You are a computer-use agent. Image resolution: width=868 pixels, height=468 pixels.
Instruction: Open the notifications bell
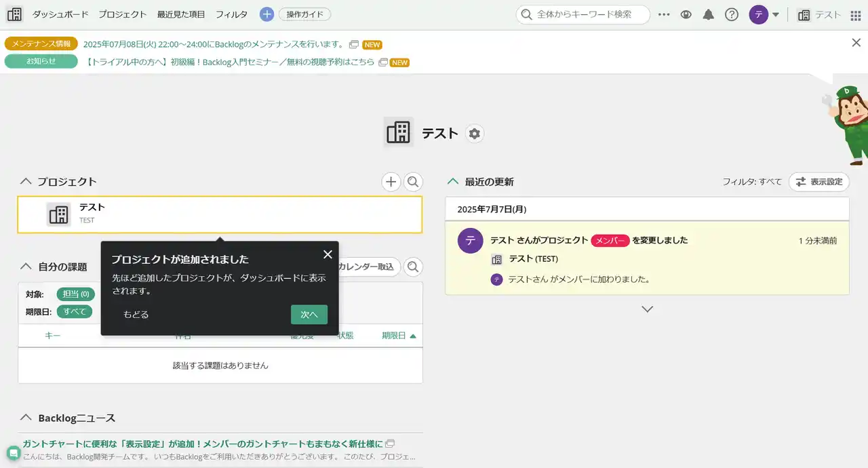tap(709, 14)
